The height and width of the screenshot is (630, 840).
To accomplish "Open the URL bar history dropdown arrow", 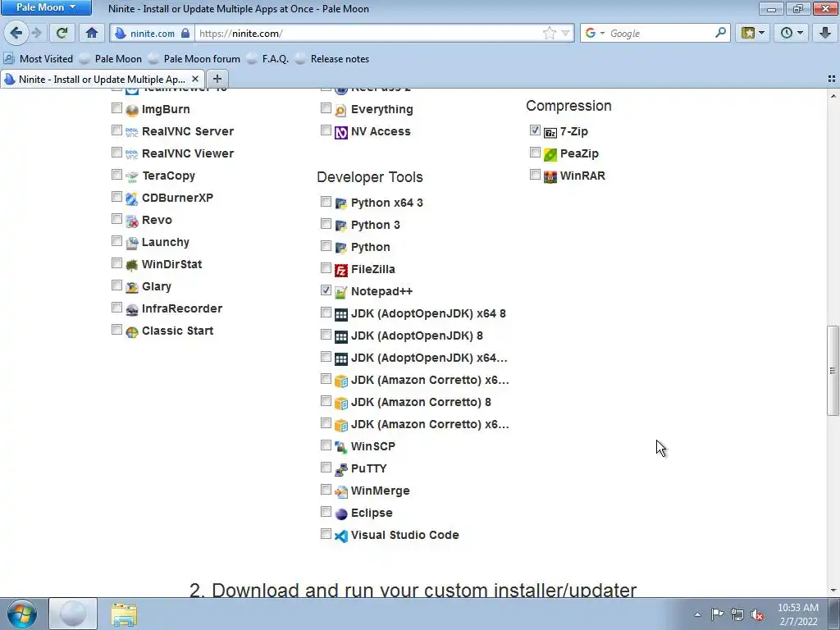I will tap(565, 33).
